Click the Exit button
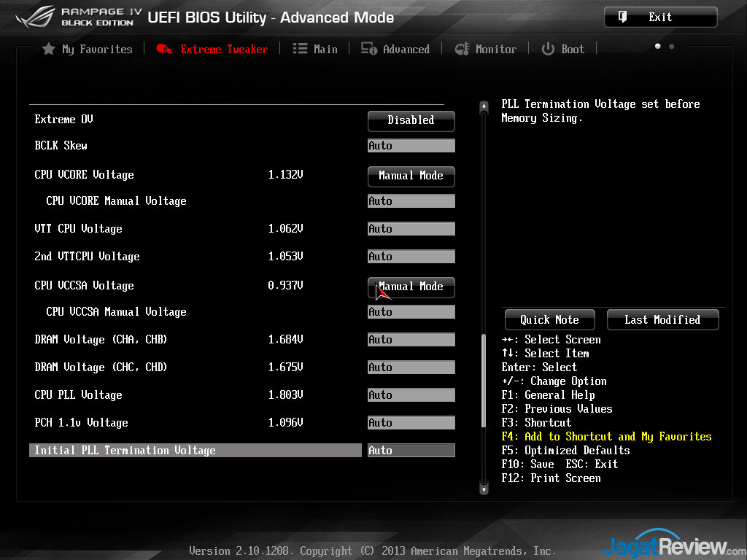 coord(660,17)
